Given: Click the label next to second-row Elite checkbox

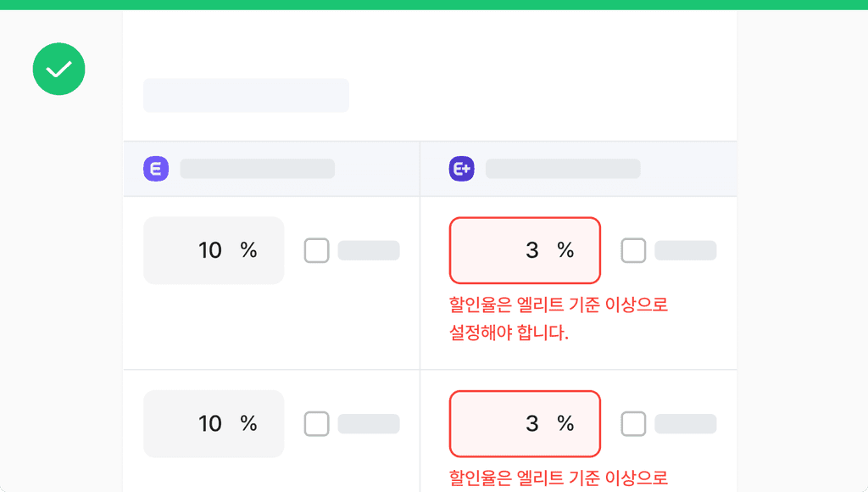Looking at the screenshot, I should click(x=369, y=423).
